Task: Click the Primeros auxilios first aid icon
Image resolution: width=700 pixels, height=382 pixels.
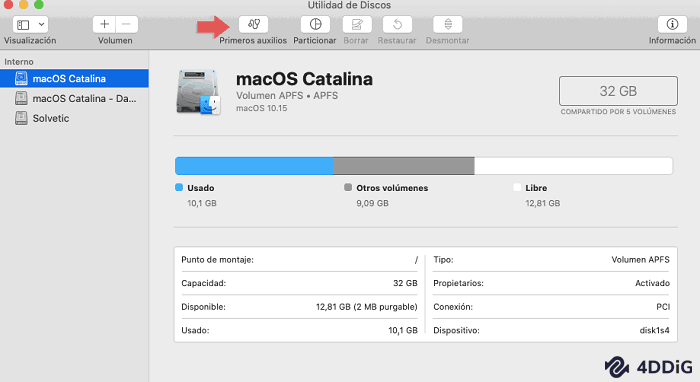Action: coord(253,24)
